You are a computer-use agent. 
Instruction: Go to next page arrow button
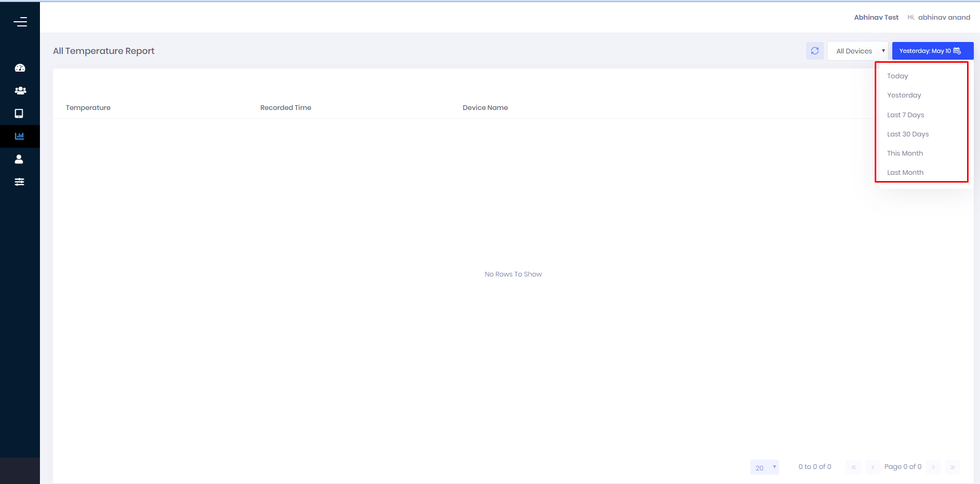(933, 467)
